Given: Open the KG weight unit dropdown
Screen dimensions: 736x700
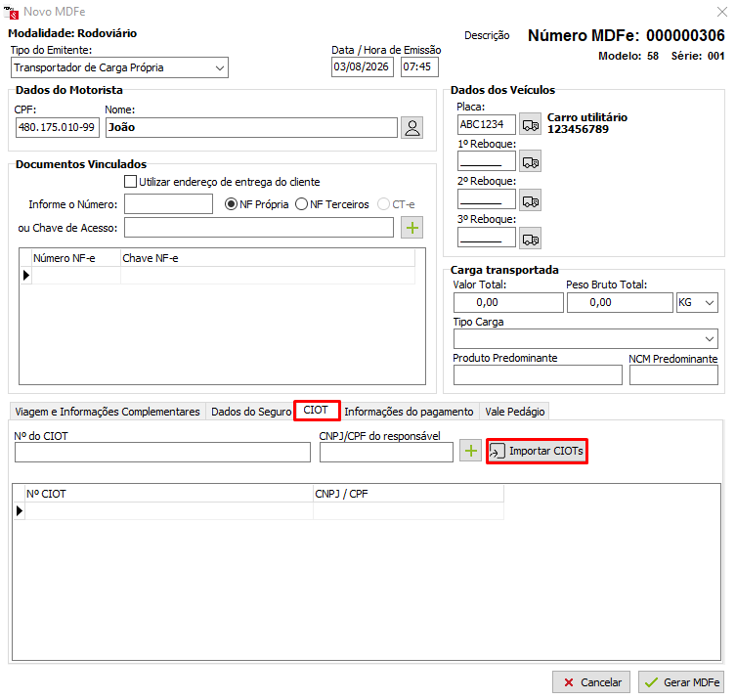Looking at the screenshot, I should [710, 303].
